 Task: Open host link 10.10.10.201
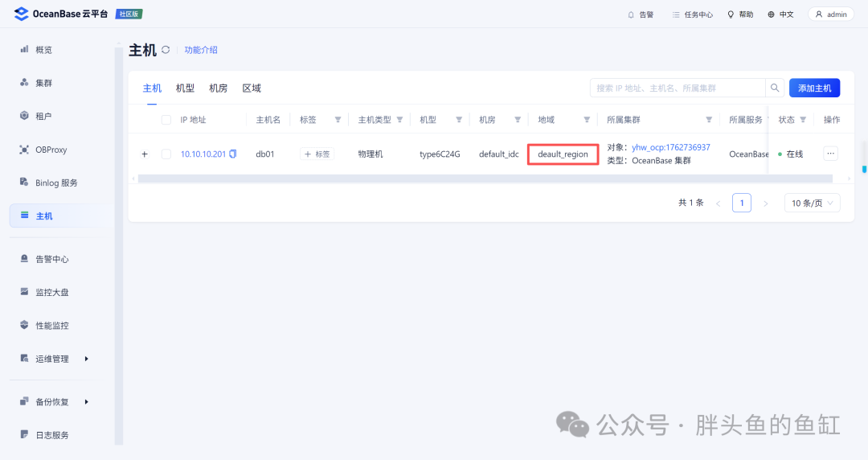coord(203,154)
